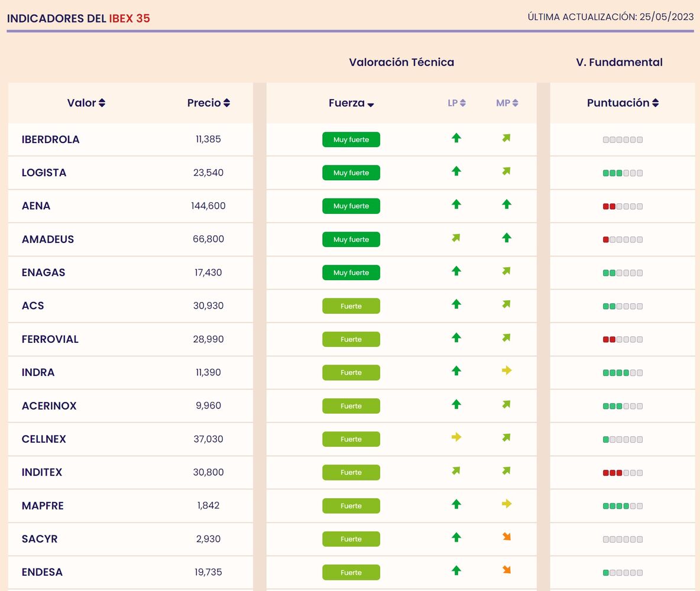Click IBERDROLA long-term up arrow icon

point(456,138)
